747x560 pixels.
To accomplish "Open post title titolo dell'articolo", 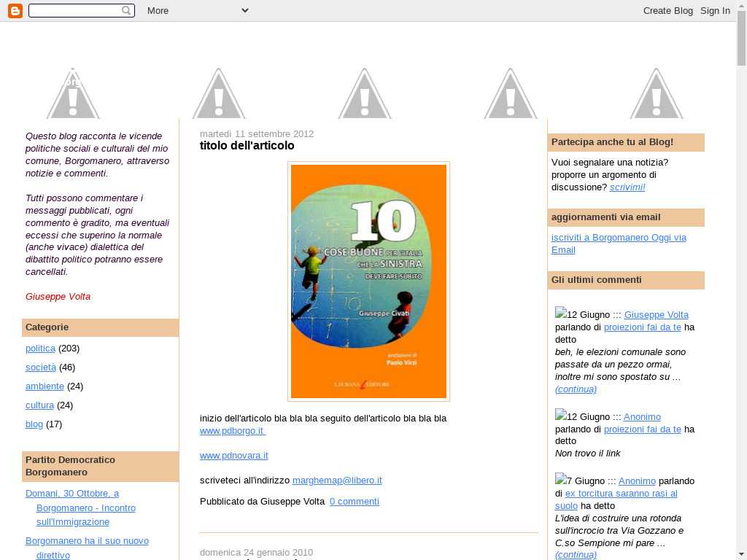I will point(247,146).
